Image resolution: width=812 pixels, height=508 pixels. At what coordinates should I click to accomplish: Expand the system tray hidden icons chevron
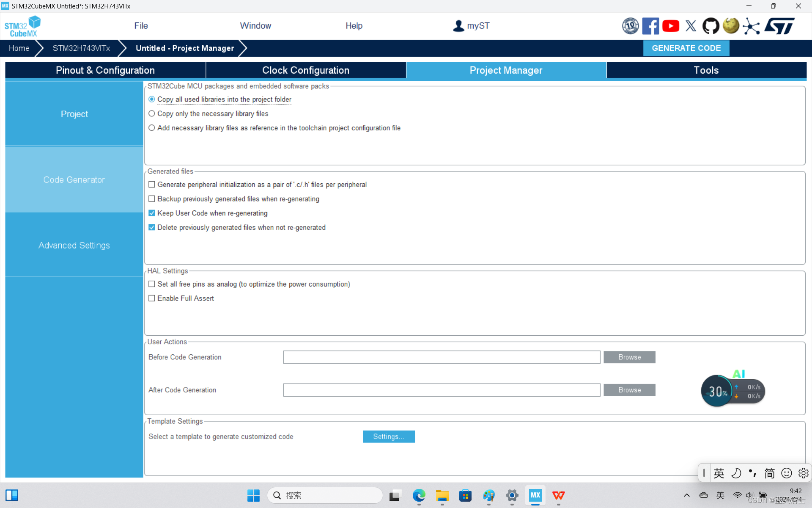(x=686, y=495)
